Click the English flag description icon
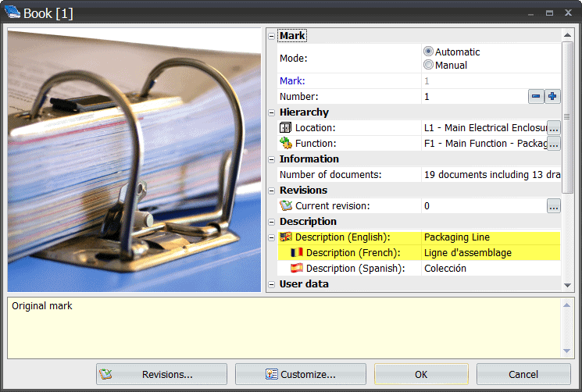 [x=285, y=237]
